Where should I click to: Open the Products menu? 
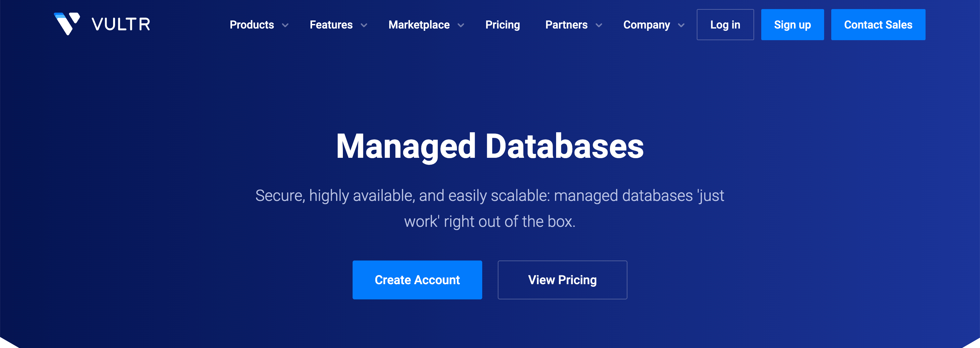coord(252,25)
